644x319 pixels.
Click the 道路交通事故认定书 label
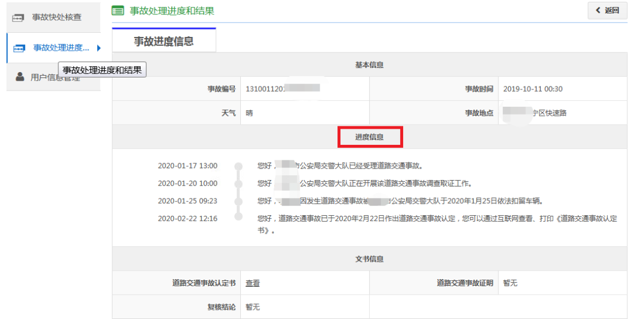coord(204,283)
